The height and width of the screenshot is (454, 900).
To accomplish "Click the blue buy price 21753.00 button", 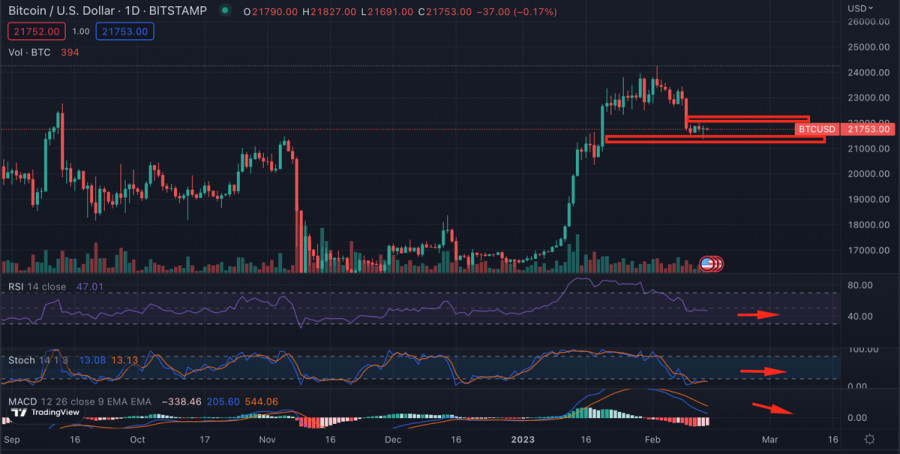I will point(125,32).
